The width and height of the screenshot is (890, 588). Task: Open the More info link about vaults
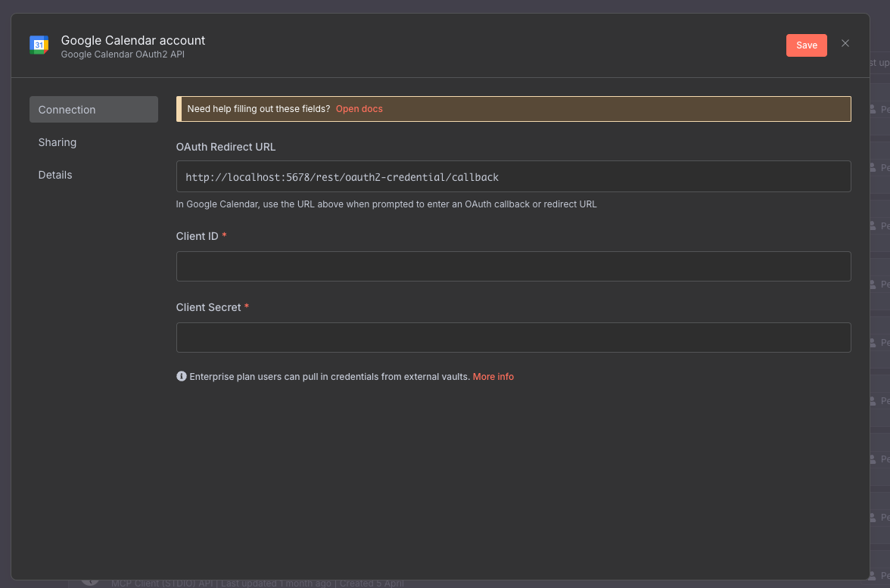tap(493, 377)
